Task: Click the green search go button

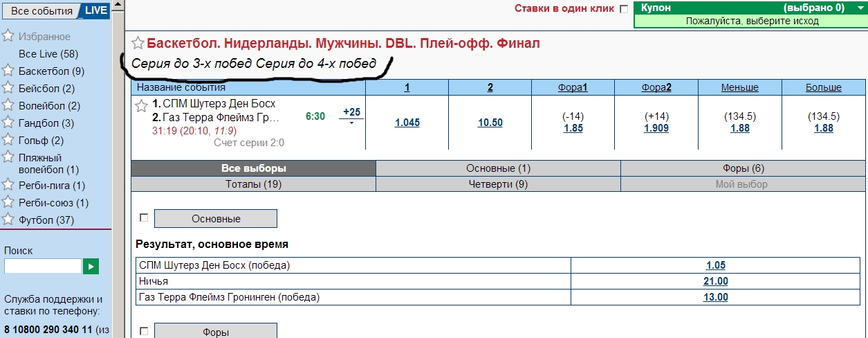Action: coord(91,265)
